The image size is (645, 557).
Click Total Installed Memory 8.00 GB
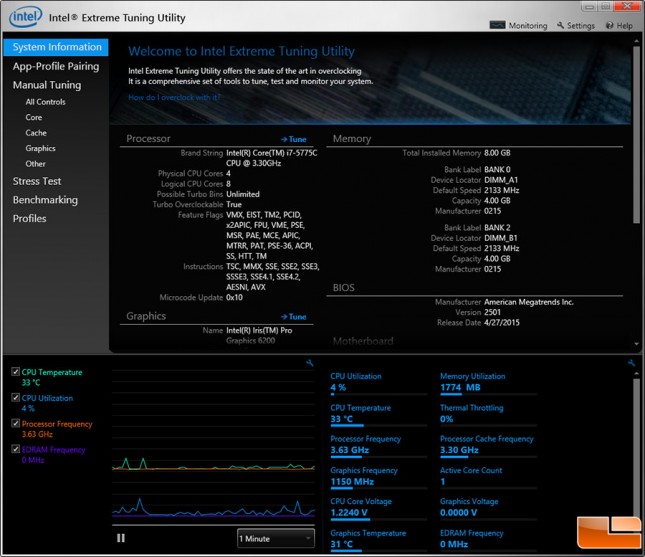point(497,153)
